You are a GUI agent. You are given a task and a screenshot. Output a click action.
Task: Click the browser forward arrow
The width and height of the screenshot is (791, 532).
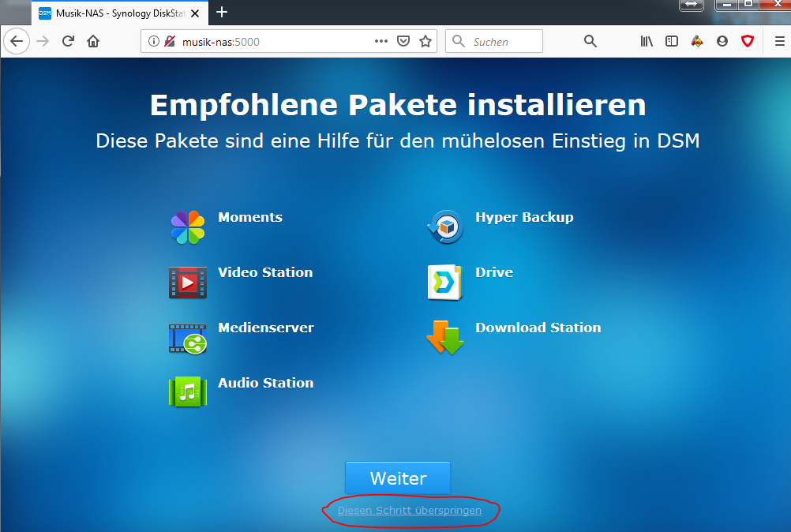[43, 41]
